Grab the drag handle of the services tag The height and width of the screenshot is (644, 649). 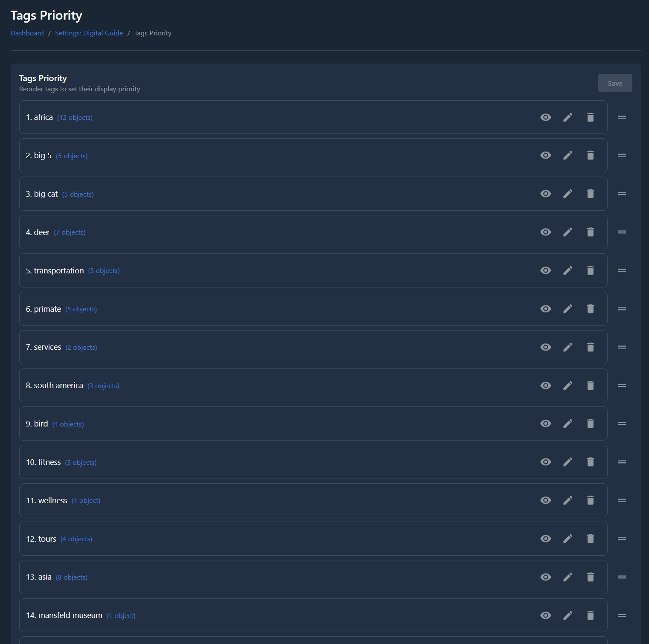tap(622, 347)
